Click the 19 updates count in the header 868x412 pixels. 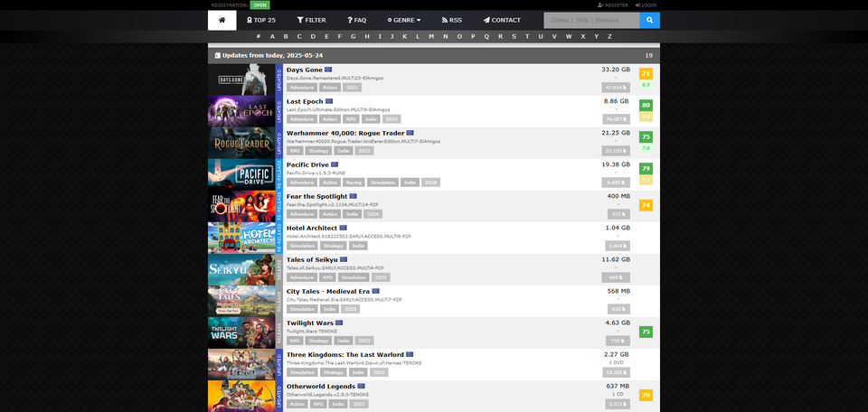point(649,55)
